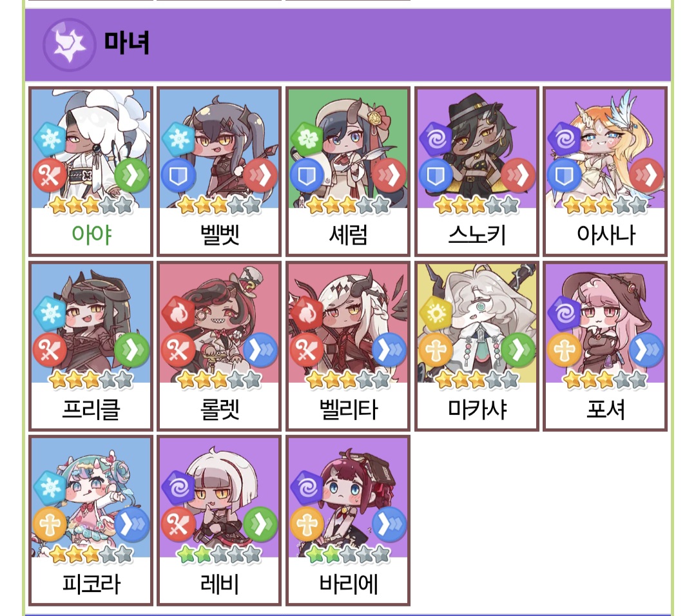Viewport: 696px width, 616px height.
Task: Click the ice element icon on 아야 card
Action: (x=50, y=139)
